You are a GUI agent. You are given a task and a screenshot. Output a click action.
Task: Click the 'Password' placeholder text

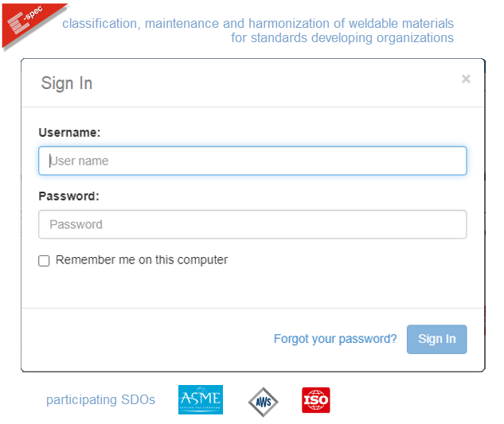click(x=76, y=224)
